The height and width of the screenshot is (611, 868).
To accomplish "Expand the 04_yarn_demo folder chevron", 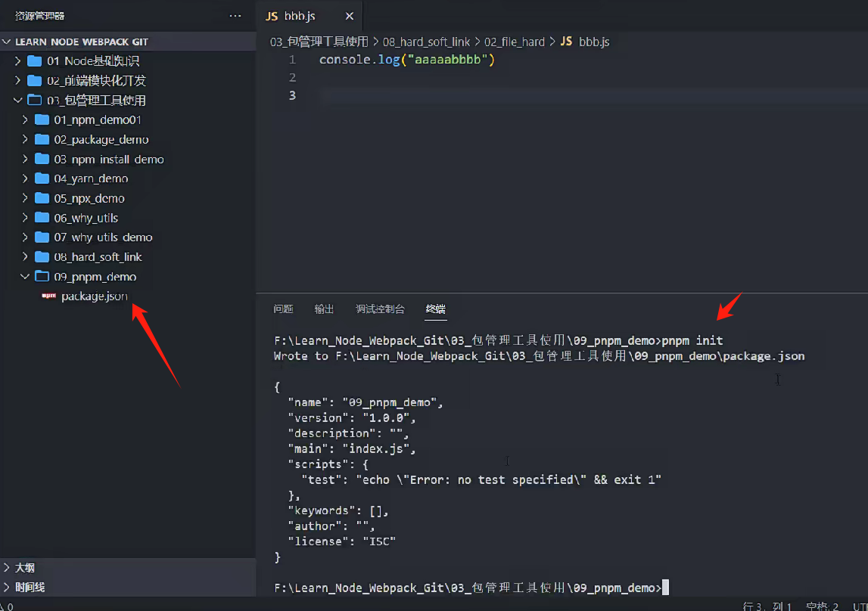I will click(25, 178).
